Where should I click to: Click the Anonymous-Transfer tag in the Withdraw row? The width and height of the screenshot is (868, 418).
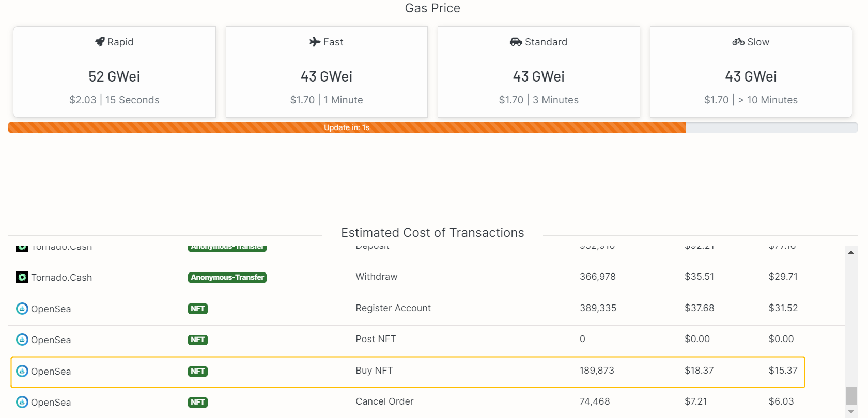coord(227,278)
